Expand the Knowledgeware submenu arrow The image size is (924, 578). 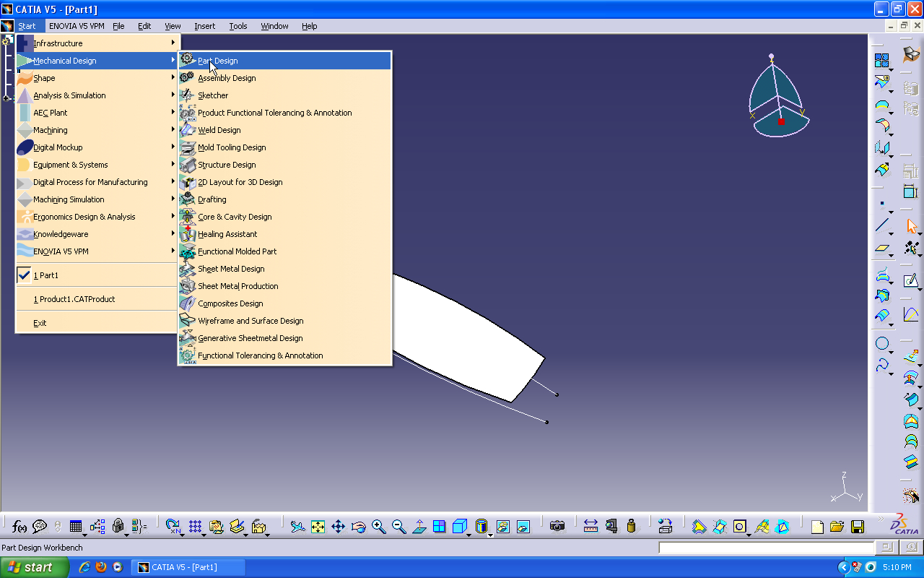click(173, 234)
